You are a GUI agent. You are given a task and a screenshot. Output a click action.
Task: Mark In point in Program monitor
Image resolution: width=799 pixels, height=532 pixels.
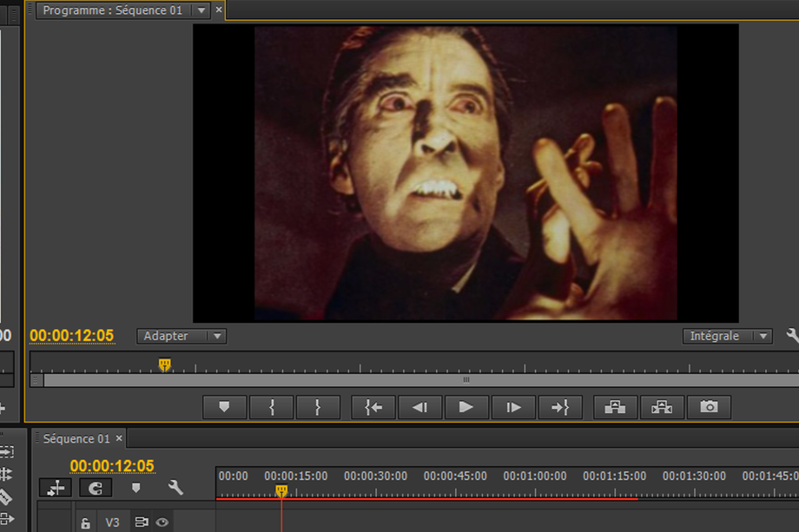pos(271,407)
